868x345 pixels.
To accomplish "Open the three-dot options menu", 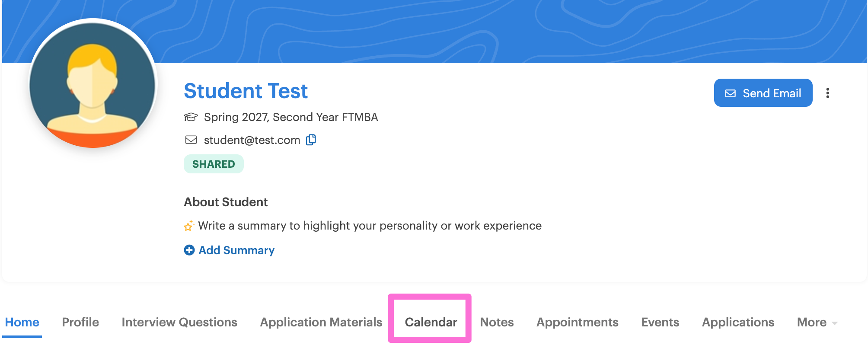I will [827, 93].
